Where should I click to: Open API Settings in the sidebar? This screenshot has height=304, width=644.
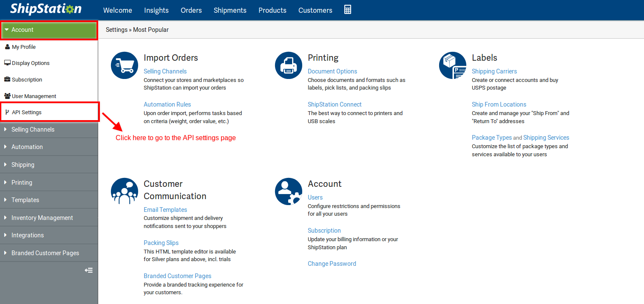[x=27, y=113]
